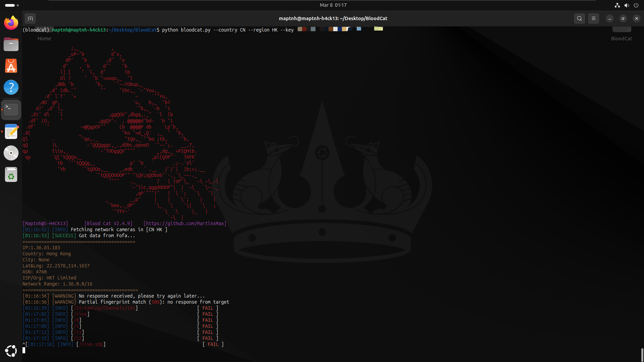Open the Trash dock icon
The image size is (644, 362).
(11, 175)
